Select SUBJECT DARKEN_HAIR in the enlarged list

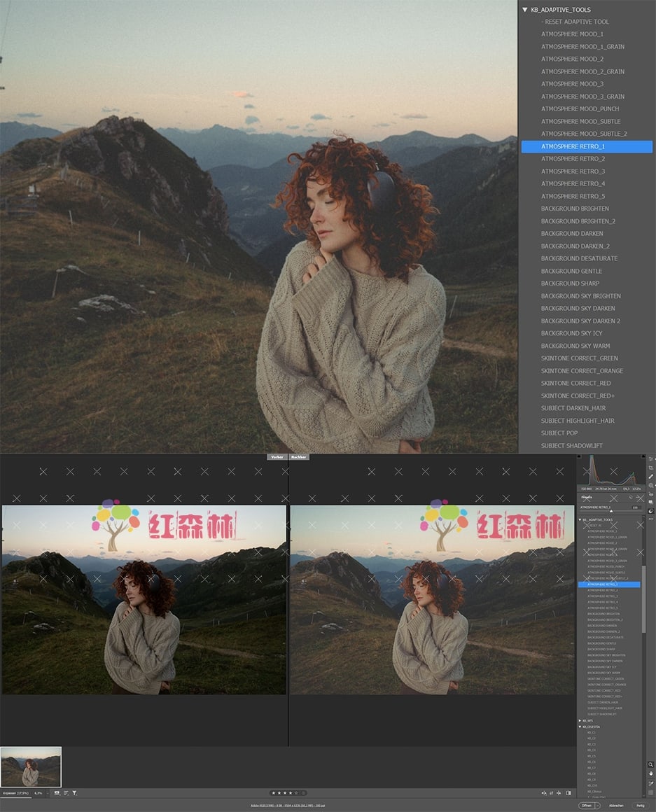(573, 408)
